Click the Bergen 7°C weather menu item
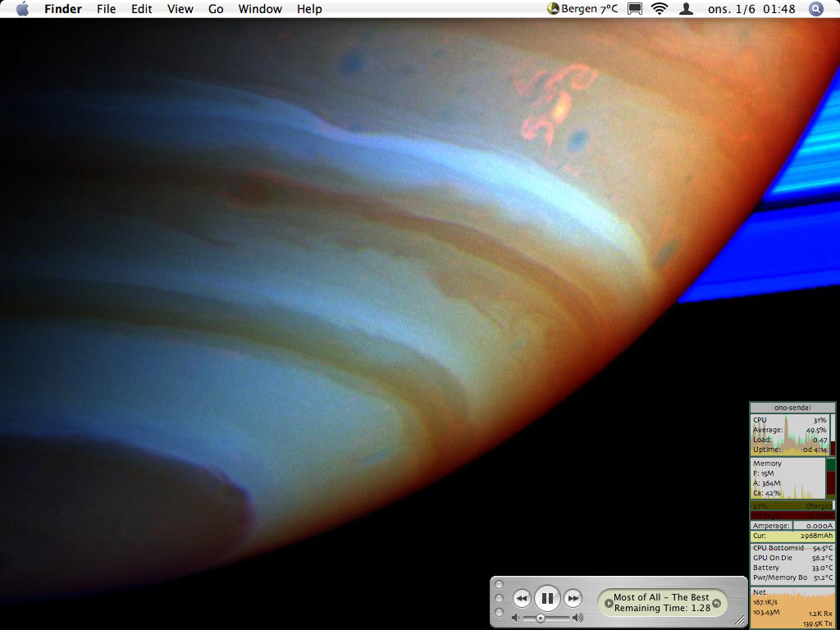Screen dimensions: 840x630 pyautogui.click(x=582, y=8)
